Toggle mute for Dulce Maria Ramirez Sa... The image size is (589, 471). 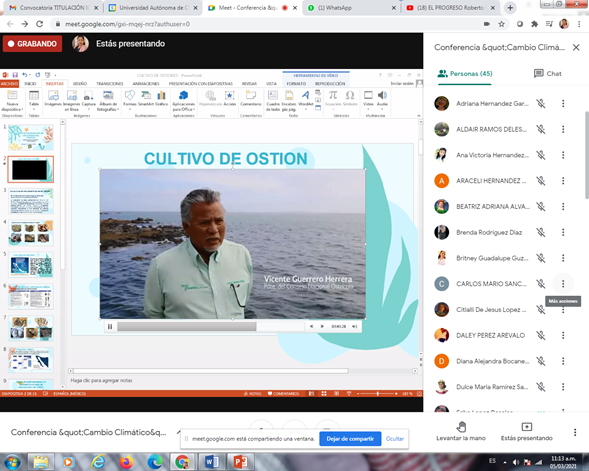[x=541, y=386]
